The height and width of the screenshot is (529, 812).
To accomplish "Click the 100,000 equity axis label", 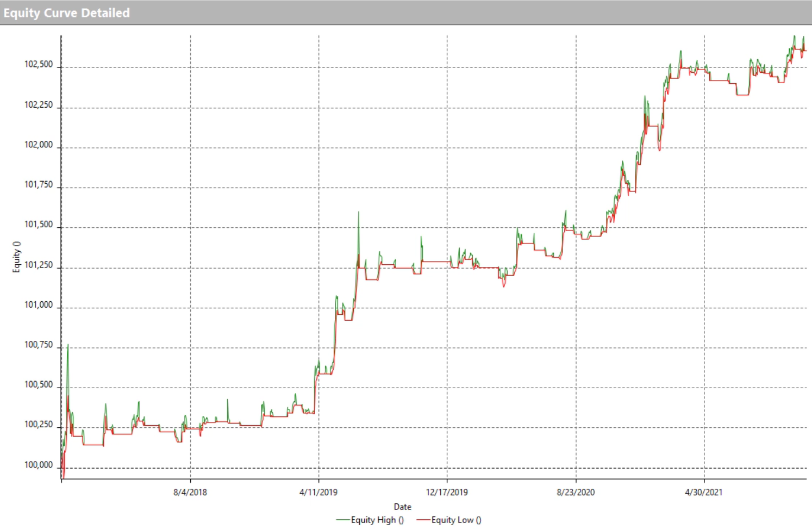I will point(39,465).
